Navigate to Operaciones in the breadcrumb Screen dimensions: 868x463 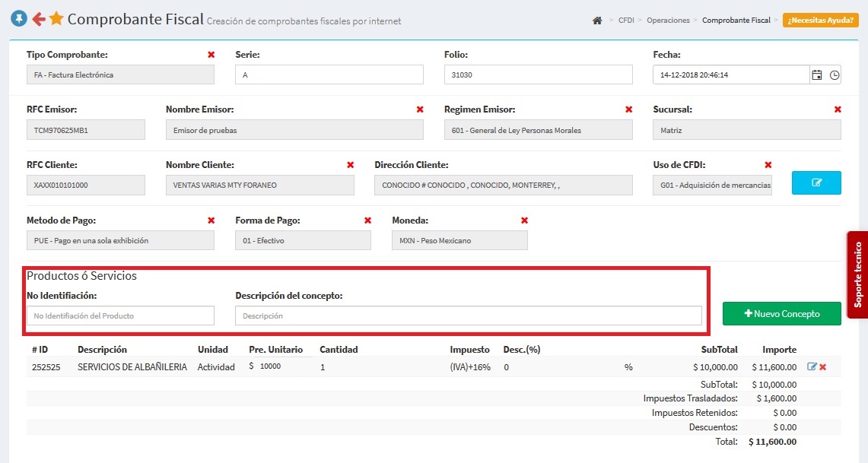(668, 21)
